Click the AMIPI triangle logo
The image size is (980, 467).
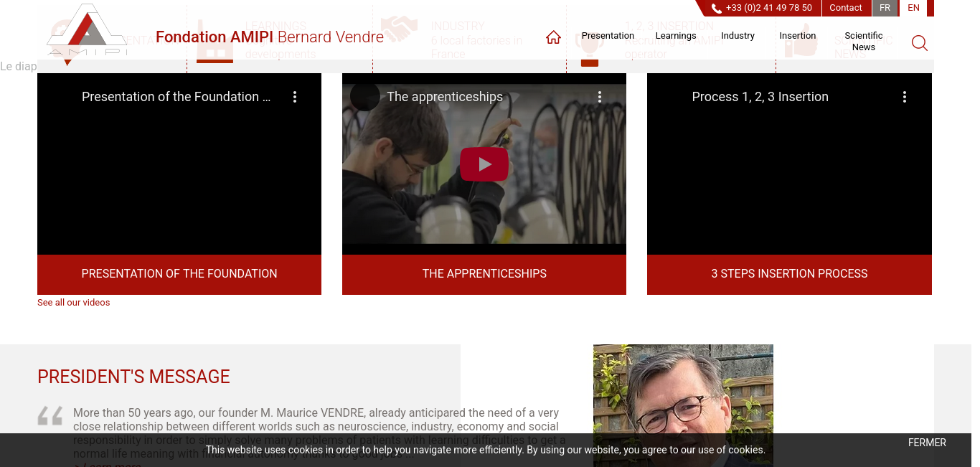pos(87,30)
